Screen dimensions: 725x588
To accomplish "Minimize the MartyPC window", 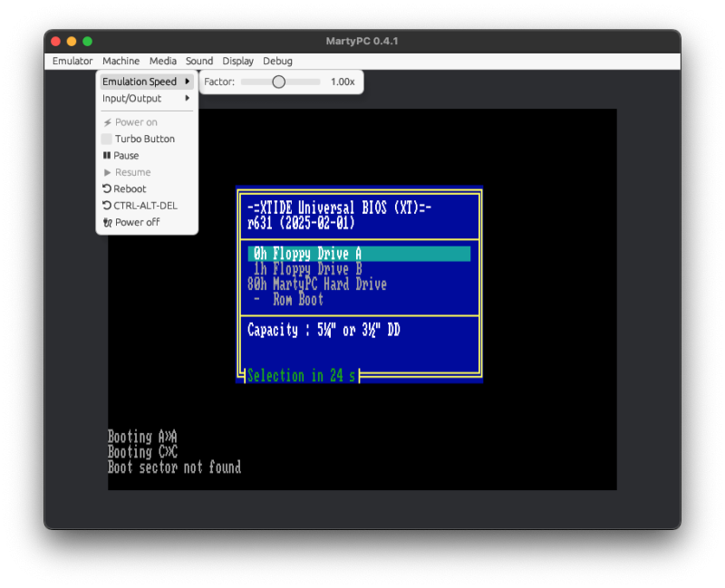I will tap(72, 41).
